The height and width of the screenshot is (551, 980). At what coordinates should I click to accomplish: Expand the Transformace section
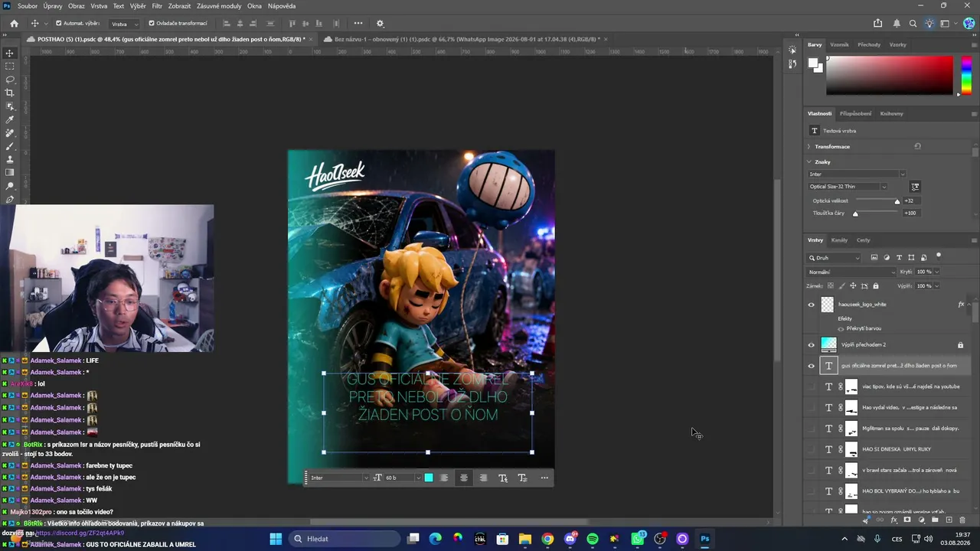tap(809, 146)
